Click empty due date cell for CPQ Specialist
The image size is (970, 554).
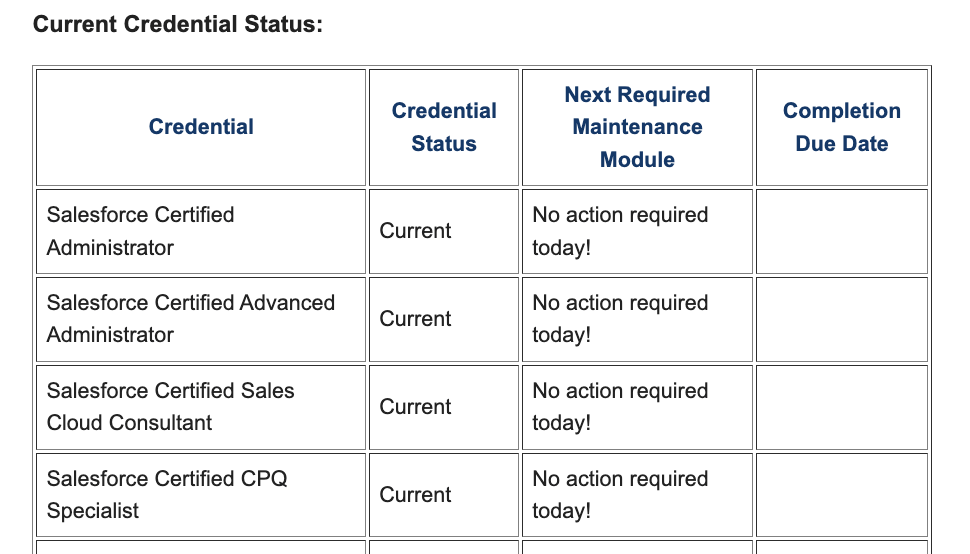tap(841, 495)
